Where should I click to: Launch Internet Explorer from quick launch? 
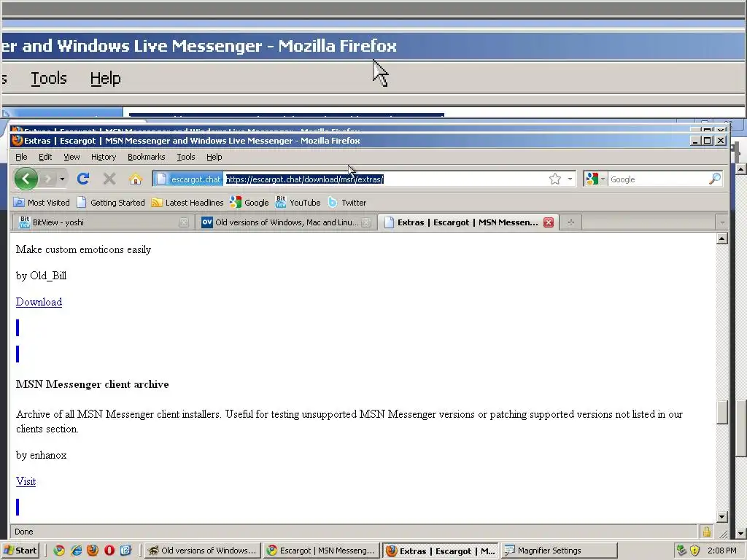tap(76, 551)
